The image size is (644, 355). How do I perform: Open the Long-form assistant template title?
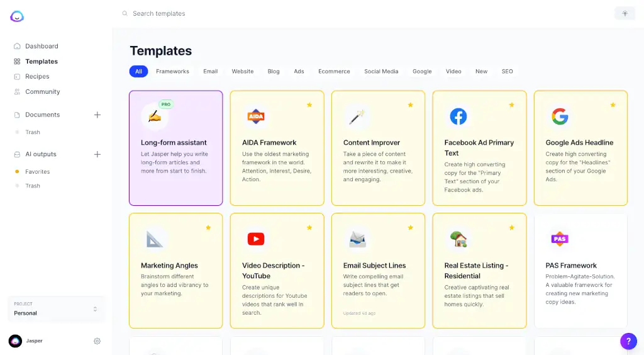click(174, 143)
